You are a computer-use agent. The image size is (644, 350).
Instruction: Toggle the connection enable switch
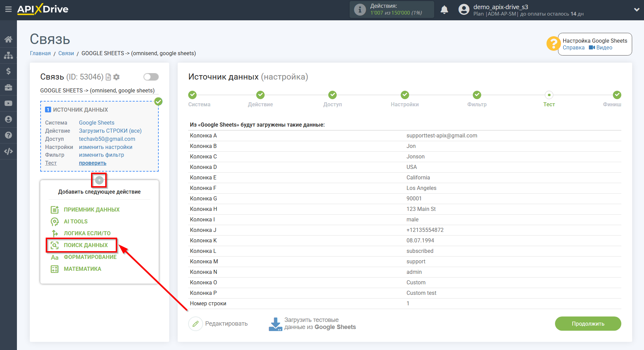coord(151,77)
